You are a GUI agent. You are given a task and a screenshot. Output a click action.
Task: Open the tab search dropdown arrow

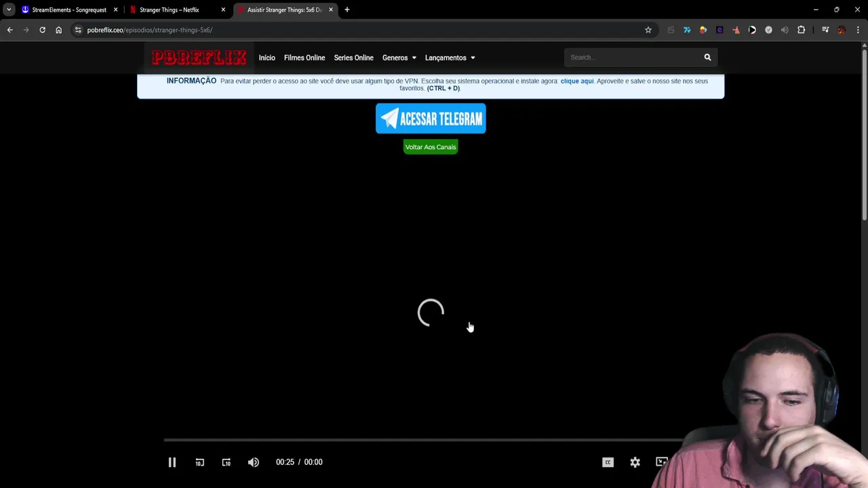[x=9, y=9]
